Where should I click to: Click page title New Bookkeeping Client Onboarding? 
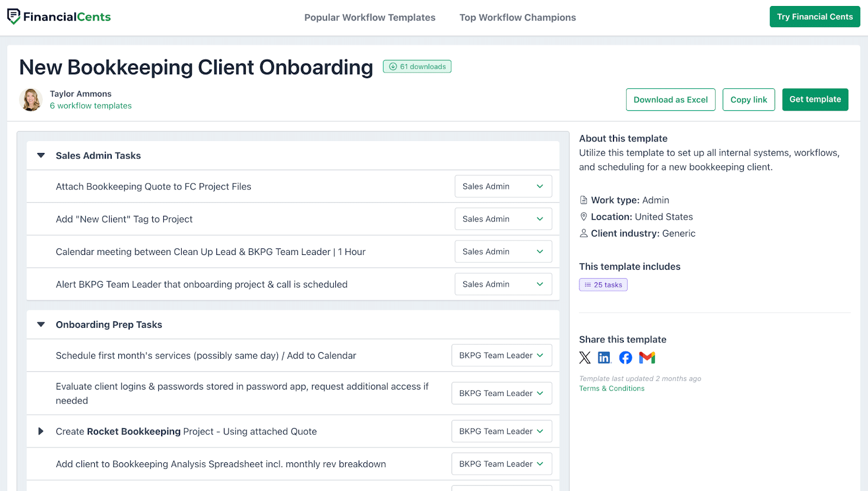pos(196,67)
